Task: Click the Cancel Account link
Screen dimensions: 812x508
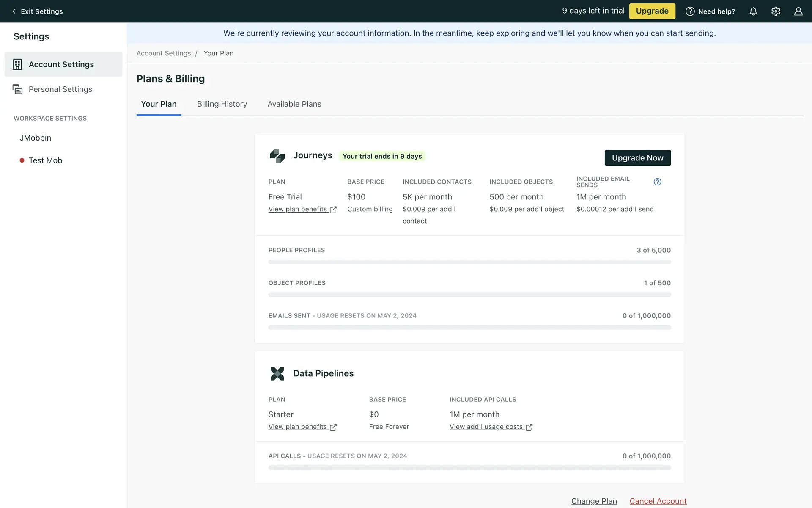Action: (658, 501)
